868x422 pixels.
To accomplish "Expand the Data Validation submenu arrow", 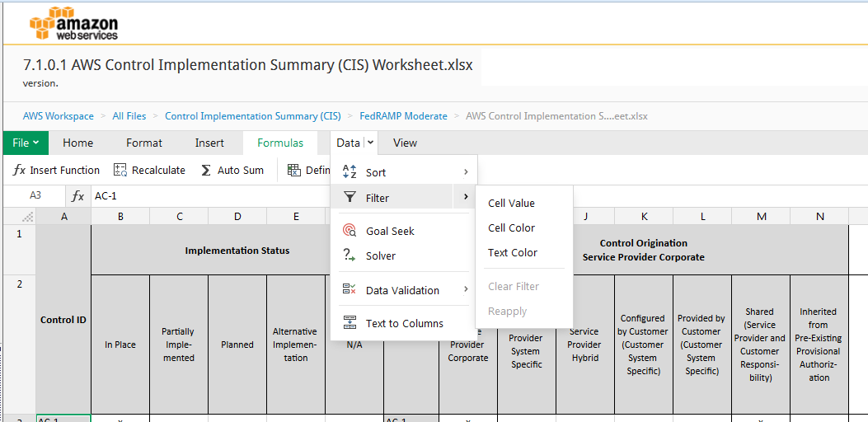I will coord(466,289).
